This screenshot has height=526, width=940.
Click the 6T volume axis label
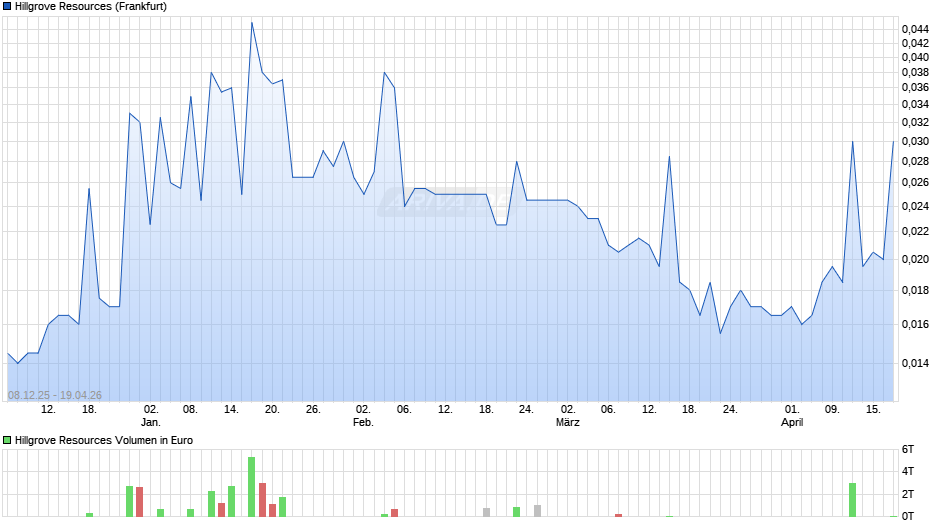point(908,449)
